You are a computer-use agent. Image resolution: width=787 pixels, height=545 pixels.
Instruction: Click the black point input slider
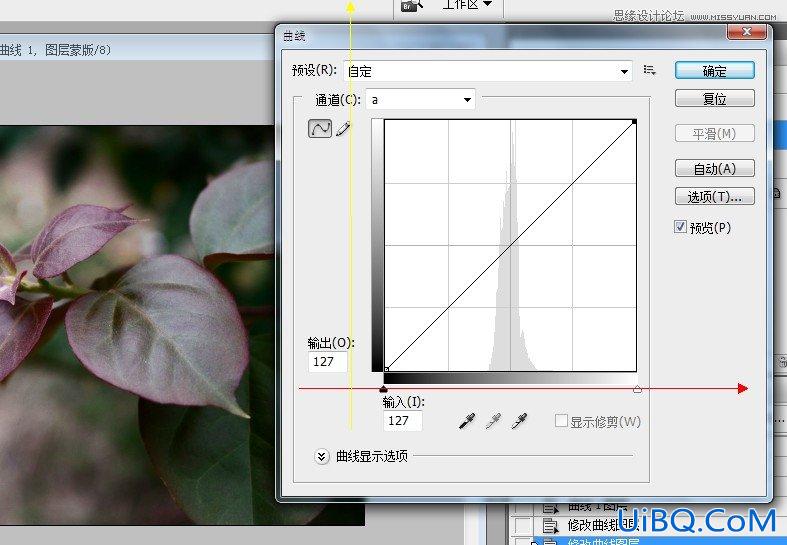(383, 389)
